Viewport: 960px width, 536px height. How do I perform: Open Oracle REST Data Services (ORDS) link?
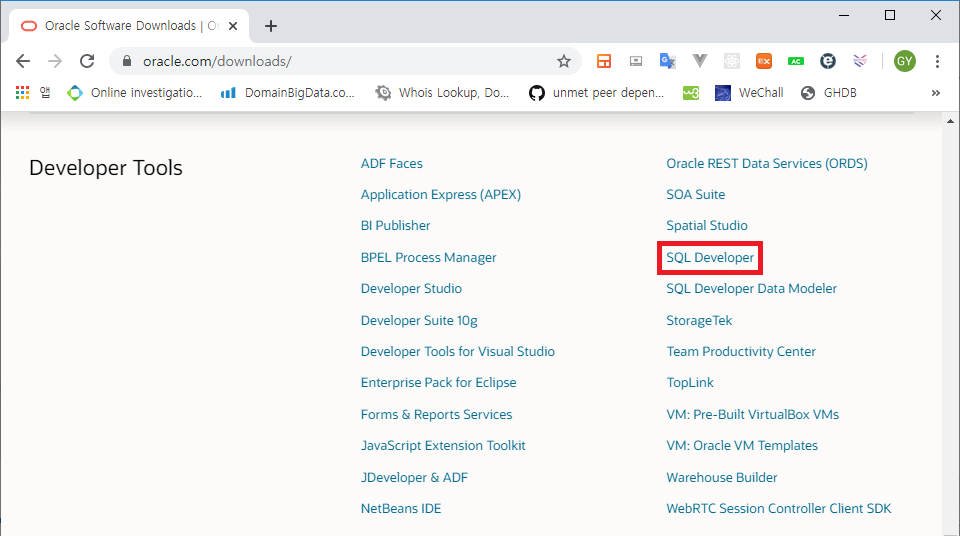tap(767, 164)
